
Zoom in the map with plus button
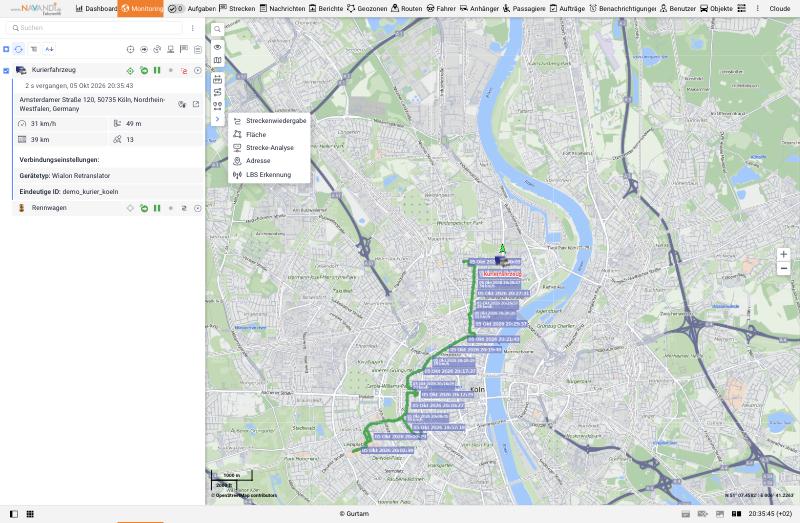tap(783, 254)
